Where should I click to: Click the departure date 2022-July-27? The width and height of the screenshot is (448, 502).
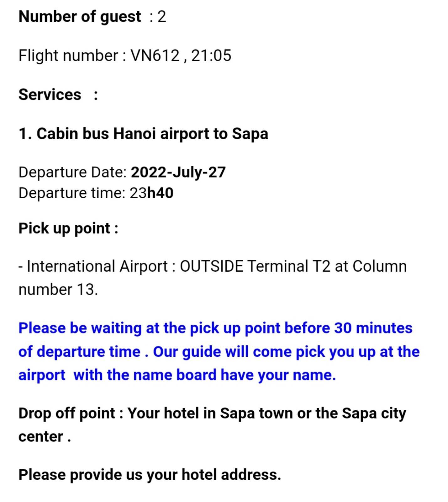tap(178, 173)
